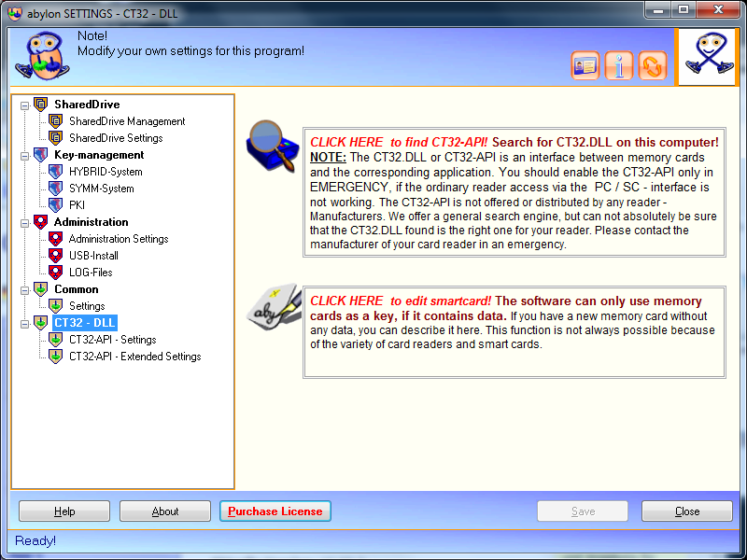Click the USB-Install shield icon

[x=56, y=255]
